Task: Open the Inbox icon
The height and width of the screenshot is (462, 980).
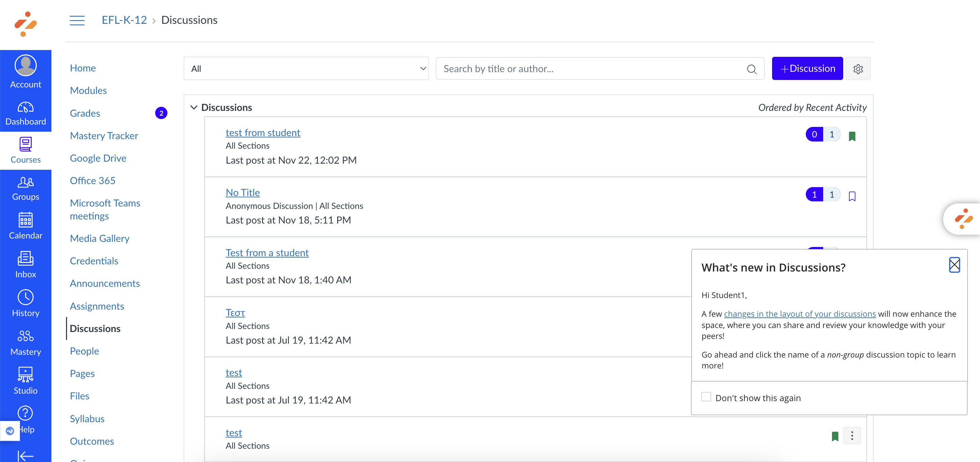Action: coord(26,259)
